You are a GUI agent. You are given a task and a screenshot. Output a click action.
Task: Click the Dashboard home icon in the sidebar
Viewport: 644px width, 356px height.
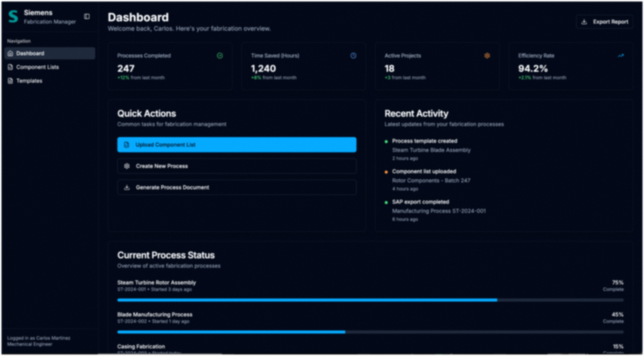point(10,53)
